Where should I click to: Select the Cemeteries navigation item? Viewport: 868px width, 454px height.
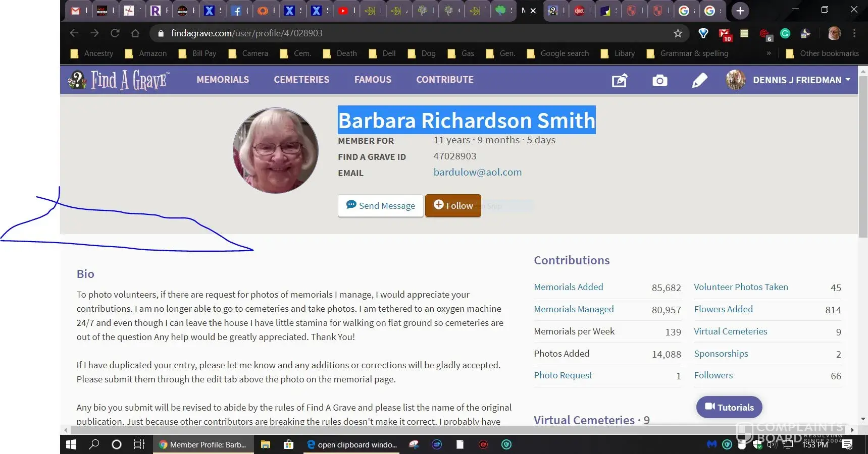point(301,80)
